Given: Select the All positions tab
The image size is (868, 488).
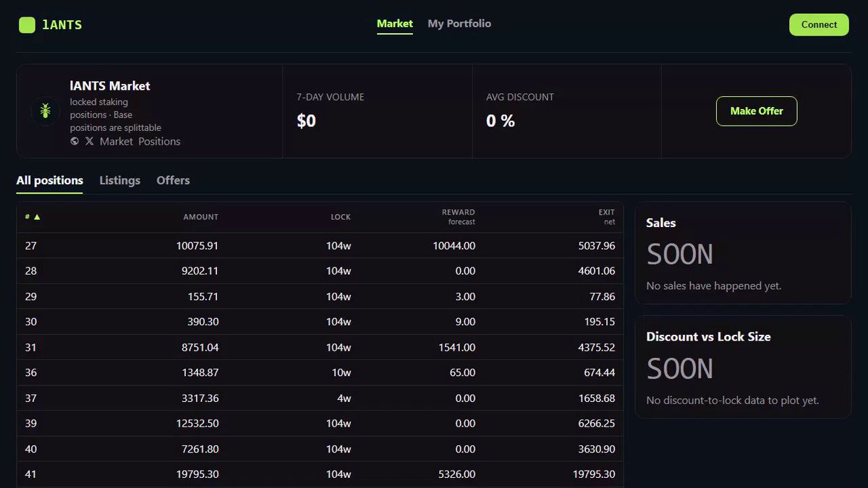Looking at the screenshot, I should tap(50, 181).
